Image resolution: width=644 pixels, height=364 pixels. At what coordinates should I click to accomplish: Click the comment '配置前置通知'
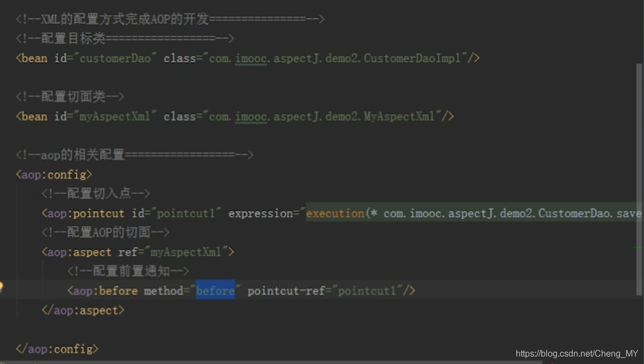(x=128, y=271)
